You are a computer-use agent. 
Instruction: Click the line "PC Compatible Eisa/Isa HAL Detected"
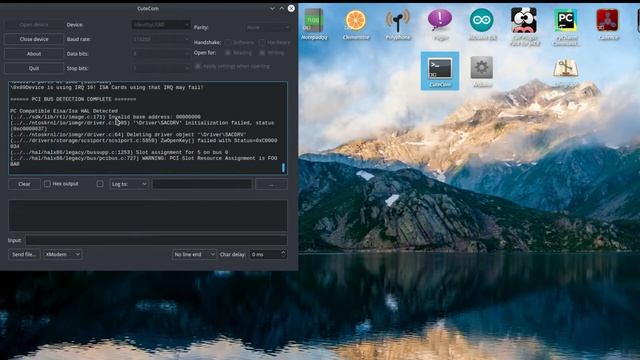[x=64, y=111]
